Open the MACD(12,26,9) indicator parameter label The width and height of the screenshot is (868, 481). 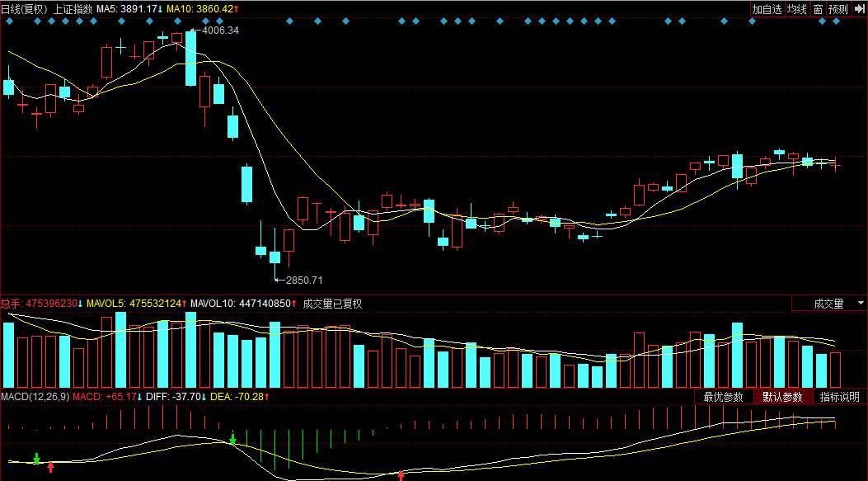click(x=35, y=397)
